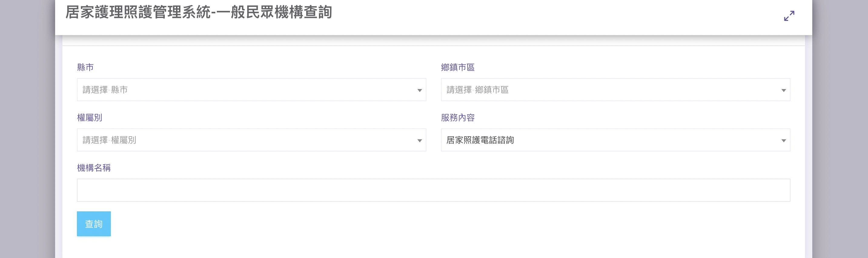Click the 機構名稱 text input field
Image resolution: width=868 pixels, height=258 pixels.
[433, 190]
